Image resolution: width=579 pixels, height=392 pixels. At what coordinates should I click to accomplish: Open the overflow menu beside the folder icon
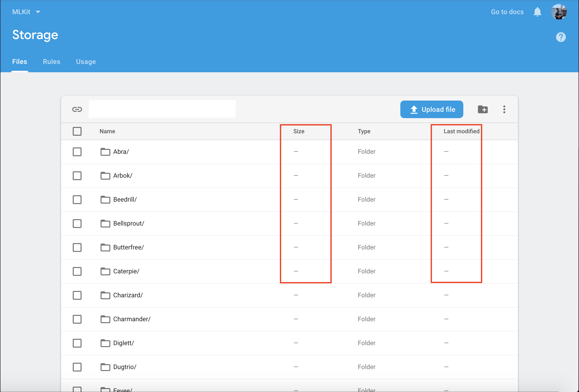(x=504, y=109)
